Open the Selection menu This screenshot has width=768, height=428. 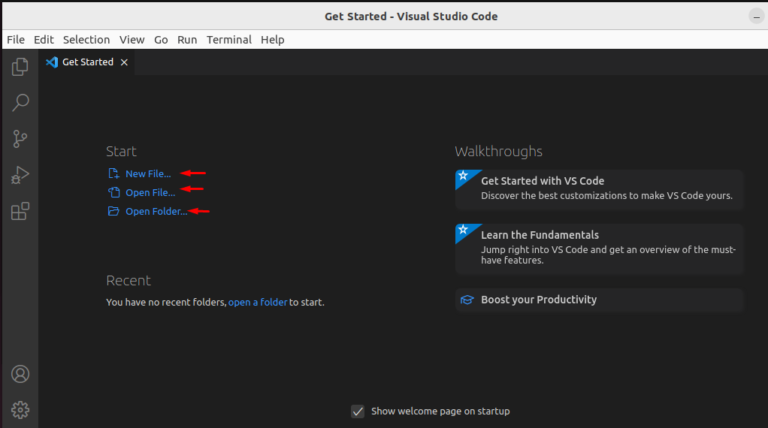point(86,40)
